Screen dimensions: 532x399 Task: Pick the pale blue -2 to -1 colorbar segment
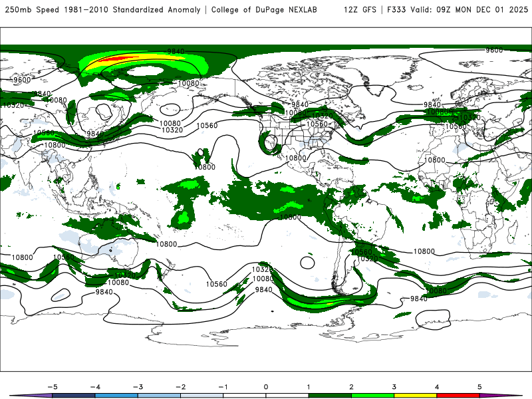pyautogui.click(x=202, y=396)
